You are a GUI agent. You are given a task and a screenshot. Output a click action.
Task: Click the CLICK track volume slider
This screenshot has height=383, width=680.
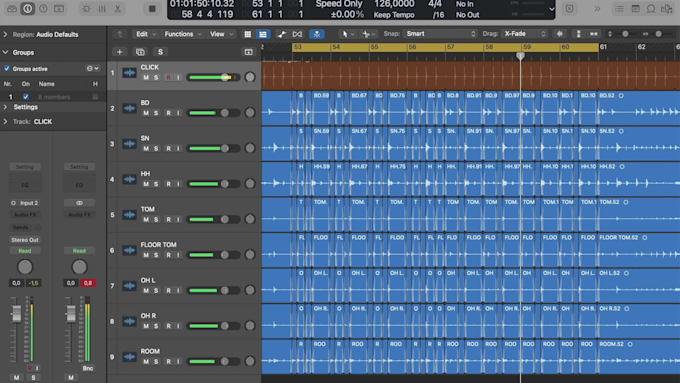point(213,78)
